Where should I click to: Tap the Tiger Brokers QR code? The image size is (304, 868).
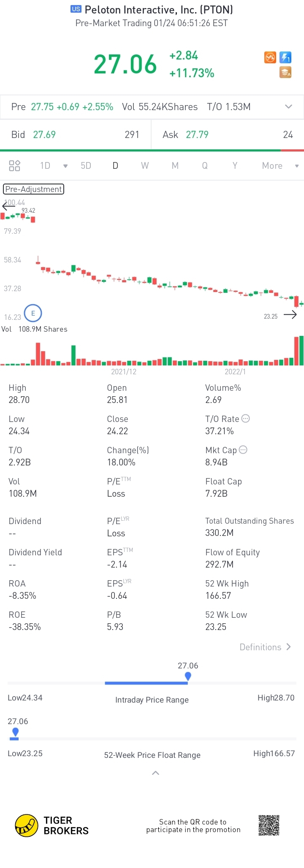[x=269, y=825]
